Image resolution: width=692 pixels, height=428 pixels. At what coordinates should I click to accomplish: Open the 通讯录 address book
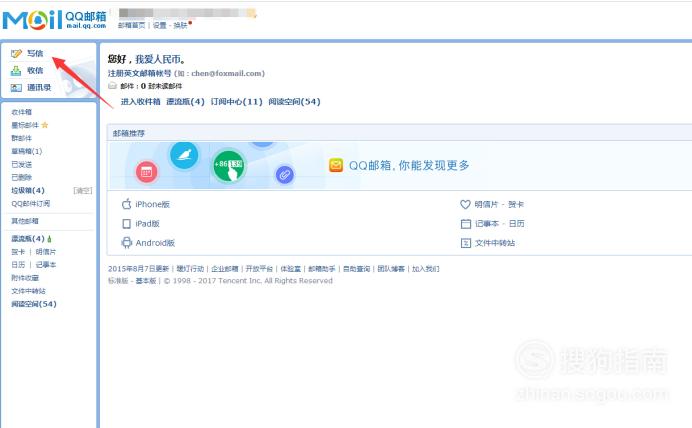[39, 87]
